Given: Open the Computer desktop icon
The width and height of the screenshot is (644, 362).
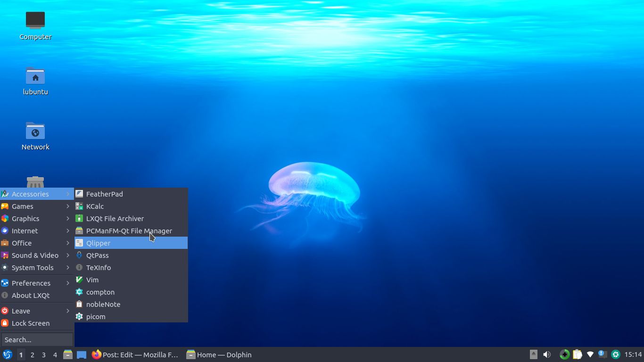Looking at the screenshot, I should coord(35,25).
